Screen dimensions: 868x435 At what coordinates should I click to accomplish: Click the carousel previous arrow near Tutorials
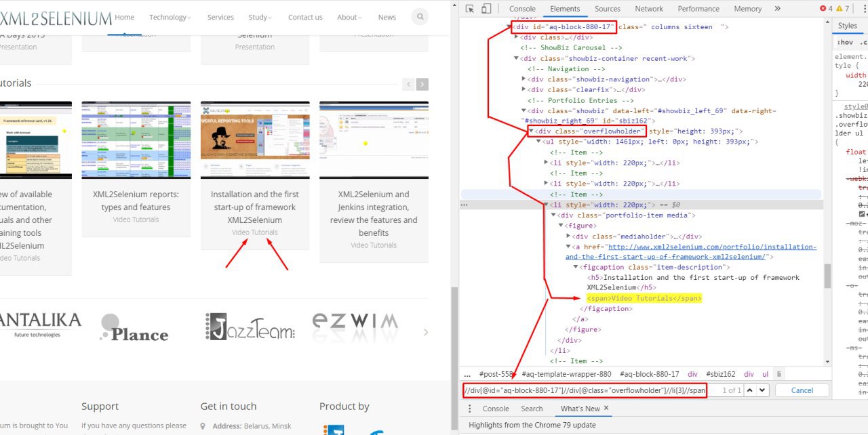tap(408, 84)
